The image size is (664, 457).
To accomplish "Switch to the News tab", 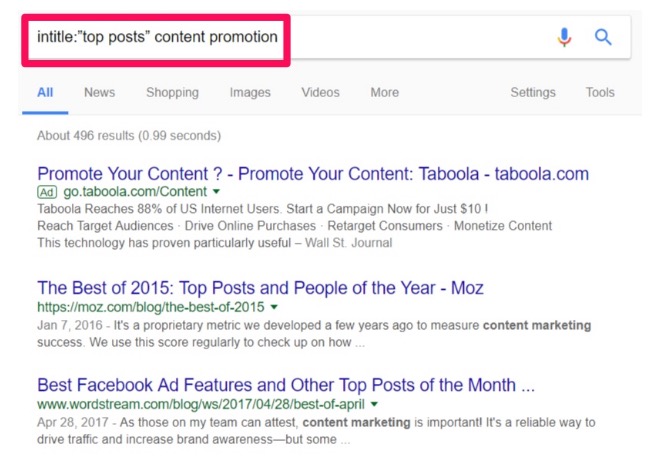I will [99, 92].
